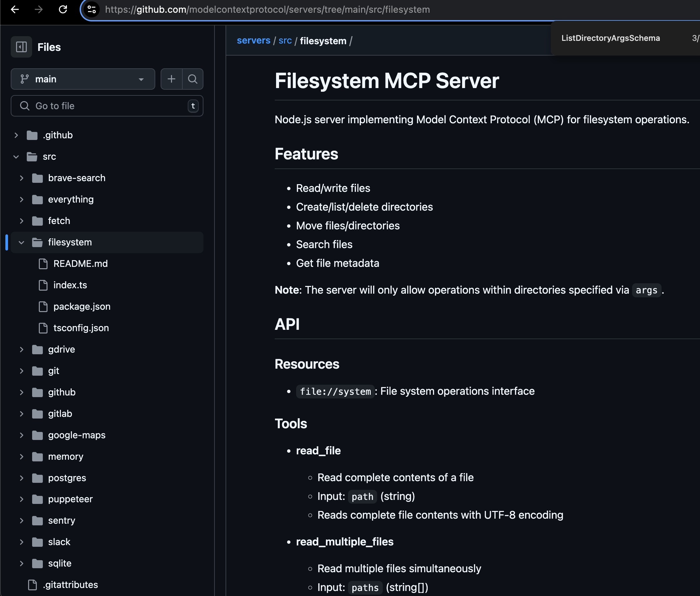Open README.md in the file tree
This screenshot has height=596, width=700.
[80, 264]
